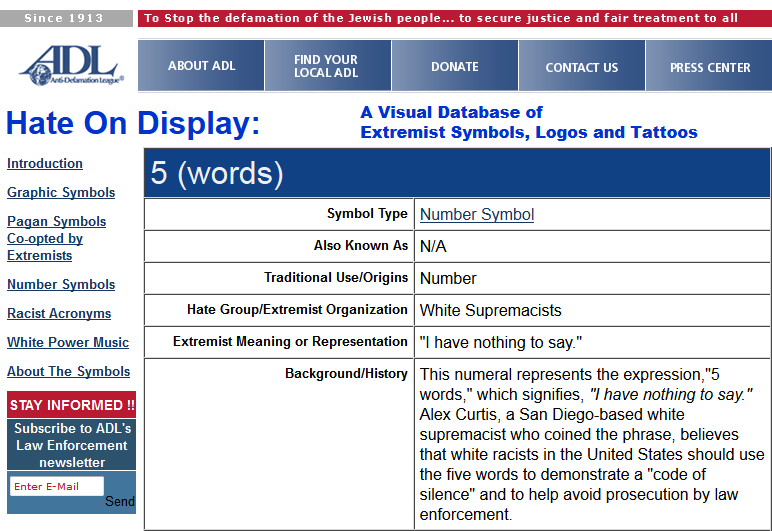Click the Since 1913 banner
This screenshot has height=531, width=772.
(x=66, y=18)
